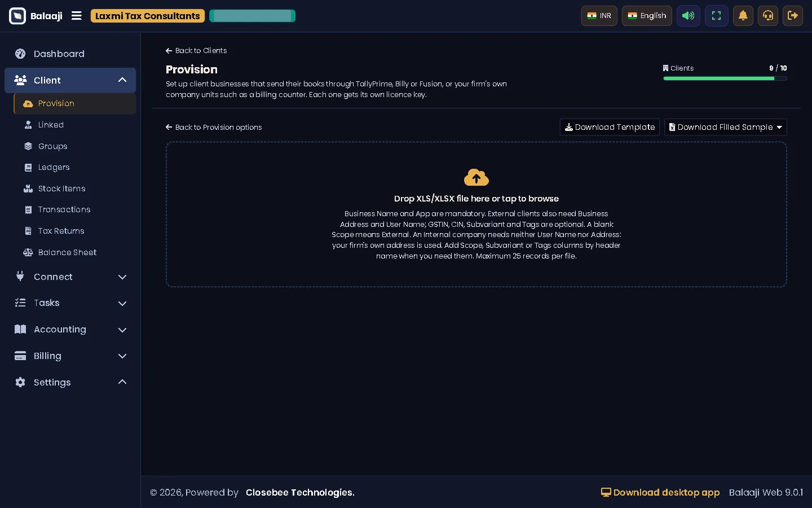This screenshot has width=812, height=508.
Task: Open notifications bell
Action: pos(743,16)
